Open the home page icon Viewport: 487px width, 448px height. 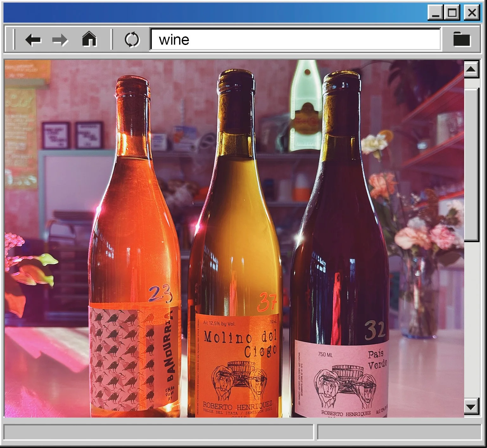(89, 39)
